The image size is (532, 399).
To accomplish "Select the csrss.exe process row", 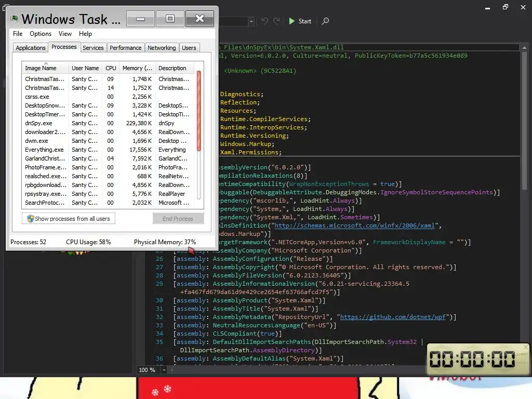I will coord(109,97).
